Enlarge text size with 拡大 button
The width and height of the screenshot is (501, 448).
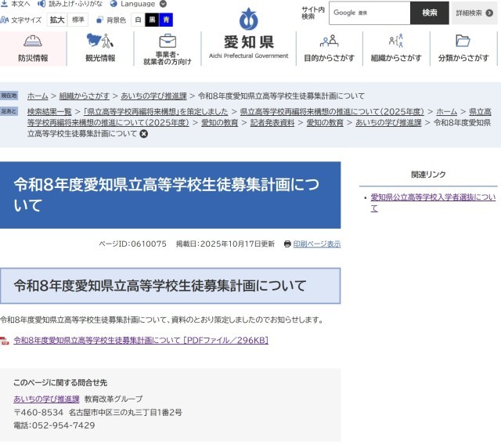pyautogui.click(x=57, y=20)
